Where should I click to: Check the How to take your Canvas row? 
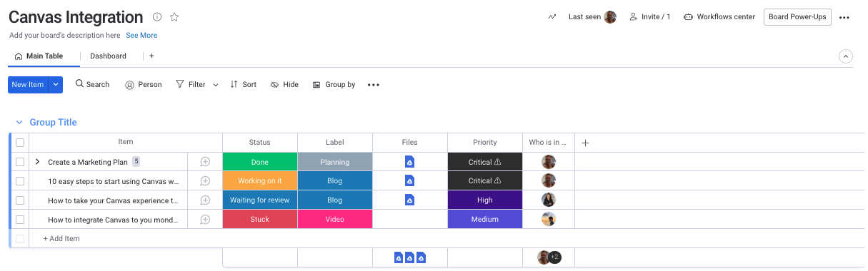[20, 200]
